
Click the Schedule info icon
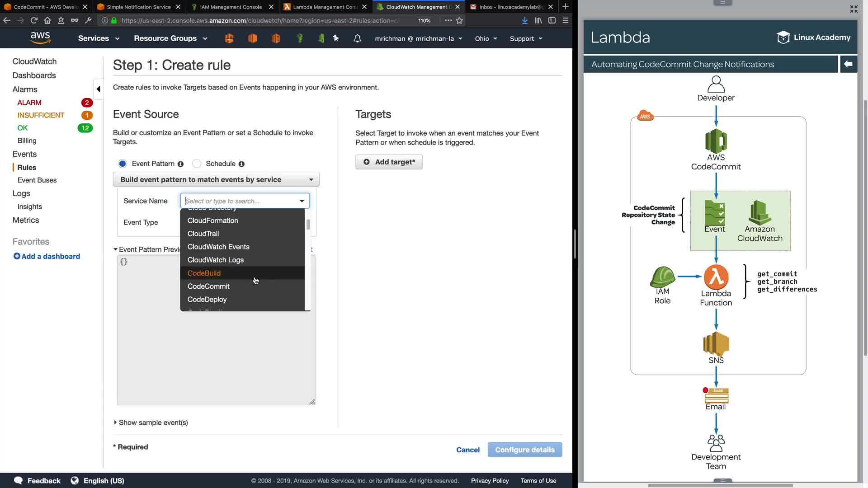[241, 164]
